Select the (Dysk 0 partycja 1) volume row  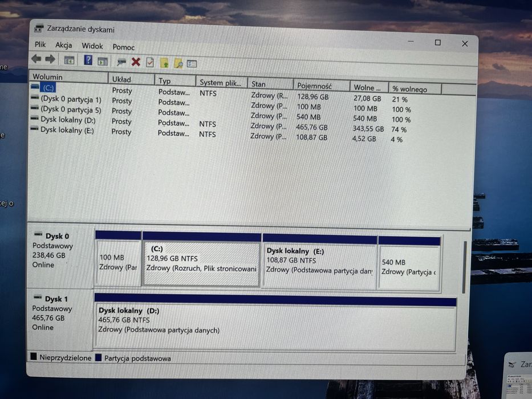(x=71, y=99)
